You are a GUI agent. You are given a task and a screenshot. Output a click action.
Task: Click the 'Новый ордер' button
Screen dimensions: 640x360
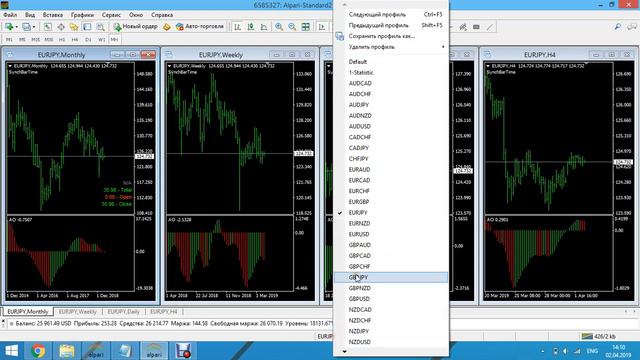[x=136, y=27]
